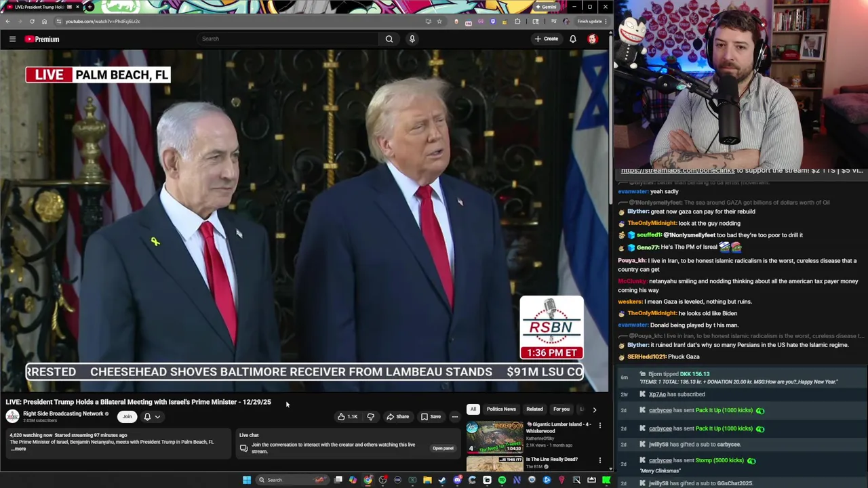868x488 pixels.
Task: Go to YouTube Premium home logo
Action: click(42, 39)
